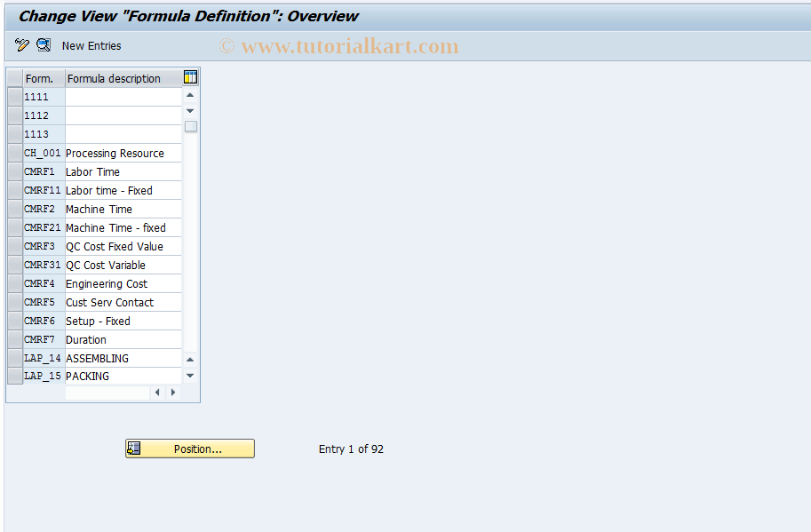Screen dimensions: 811x532
Task: Click formula key CMRF3
Action: pyautogui.click(x=44, y=246)
